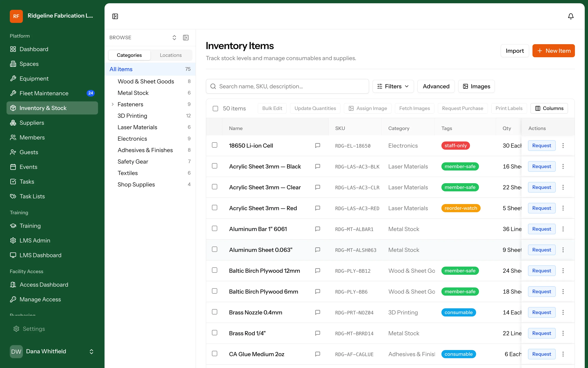Open the Browse selector up-down arrows
This screenshot has width=588, height=368.
point(174,37)
